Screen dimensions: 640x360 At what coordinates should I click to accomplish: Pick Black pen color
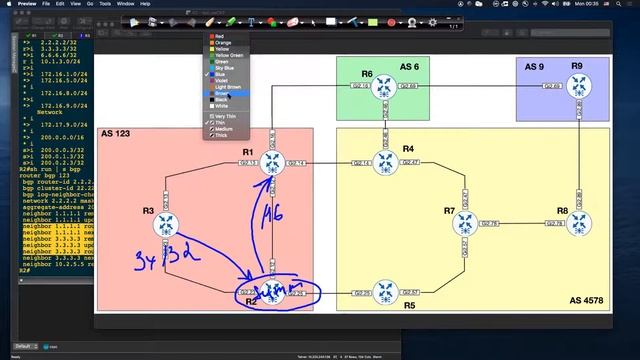(226, 100)
